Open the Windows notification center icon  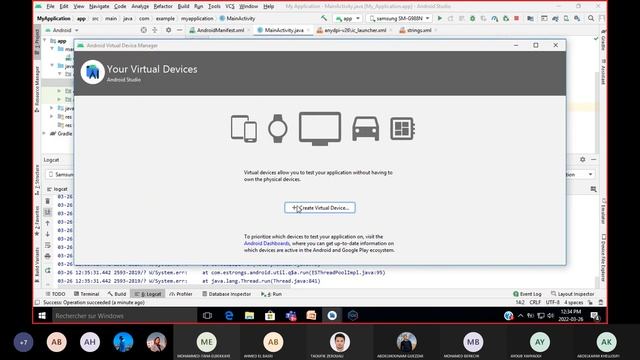point(595,316)
